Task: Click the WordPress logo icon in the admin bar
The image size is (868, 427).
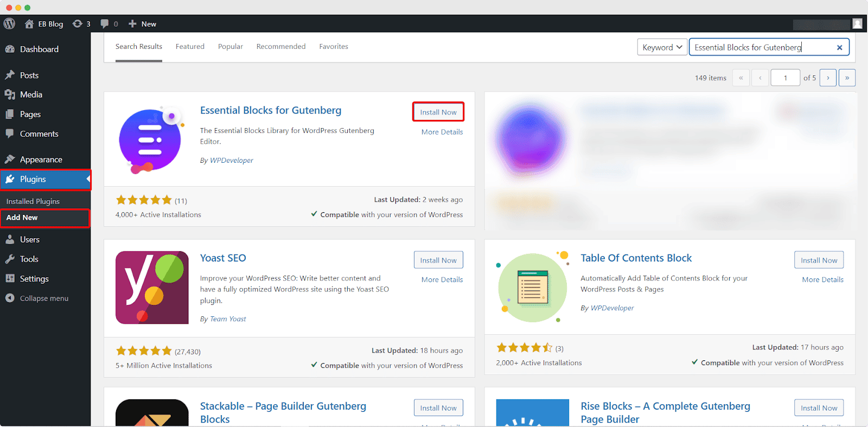Action: (x=9, y=24)
